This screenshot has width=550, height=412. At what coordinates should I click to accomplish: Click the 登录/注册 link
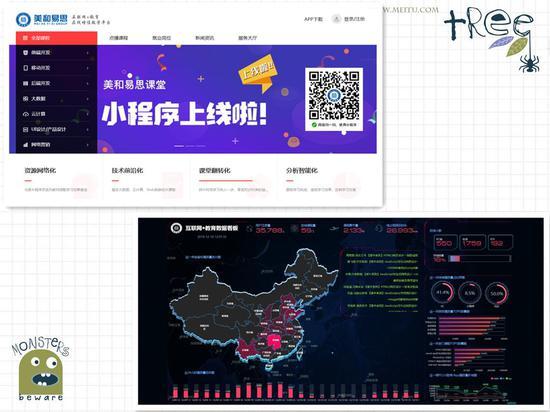click(354, 19)
